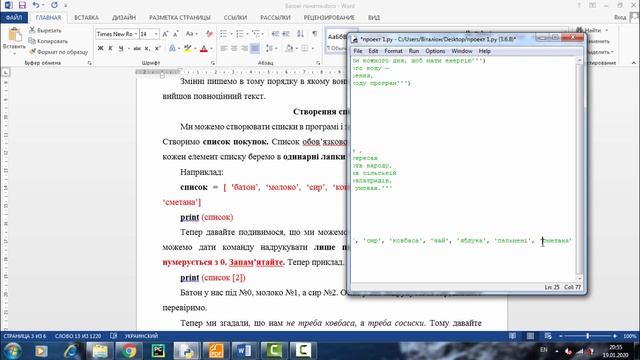Open borders dropdown
This screenshot has width=640, height=360.
tap(312, 49)
